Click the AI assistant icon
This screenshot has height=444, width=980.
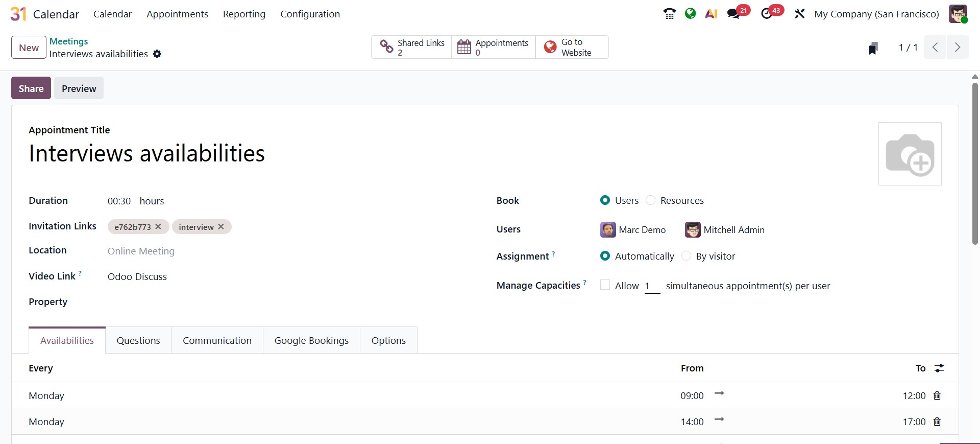point(711,14)
